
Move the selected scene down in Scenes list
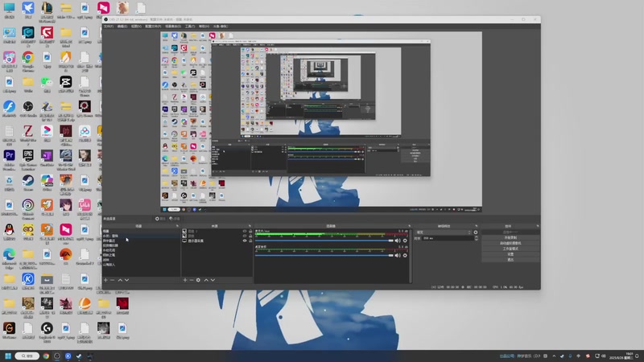click(126, 280)
